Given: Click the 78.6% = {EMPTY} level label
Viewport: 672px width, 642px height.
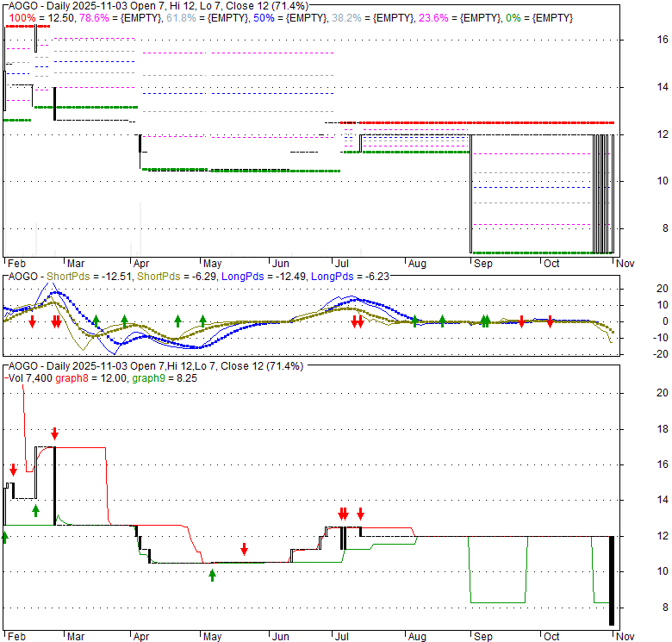Looking at the screenshot, I should 121,18.
